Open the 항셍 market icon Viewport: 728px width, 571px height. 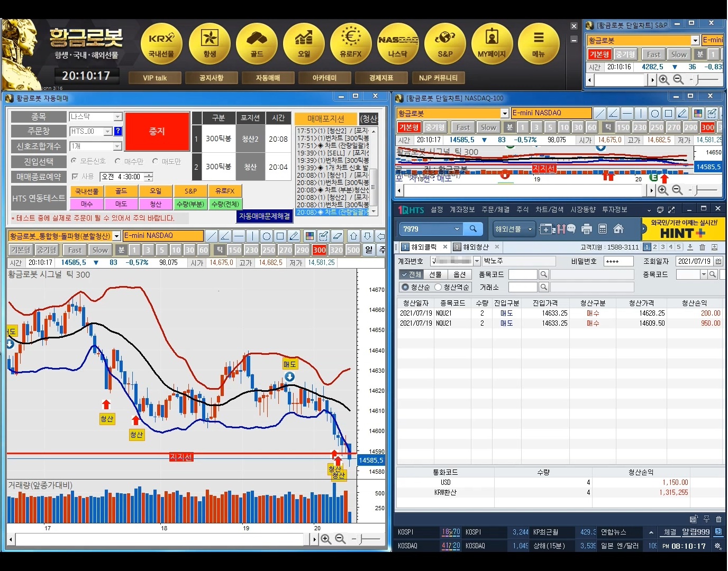(210, 44)
